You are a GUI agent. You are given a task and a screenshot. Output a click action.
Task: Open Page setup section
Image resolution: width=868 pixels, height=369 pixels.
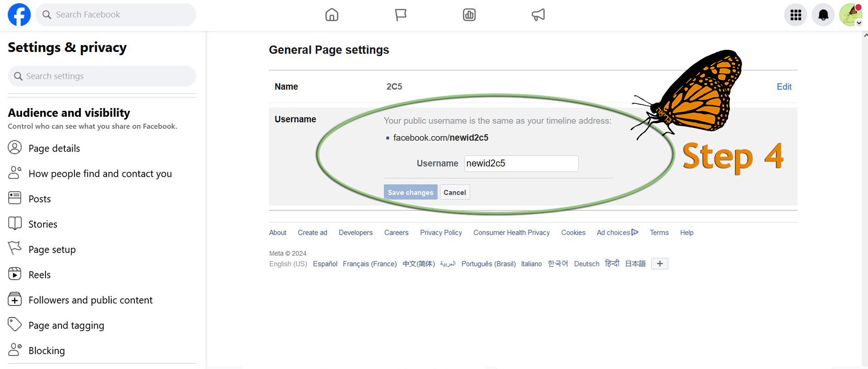coord(52,249)
